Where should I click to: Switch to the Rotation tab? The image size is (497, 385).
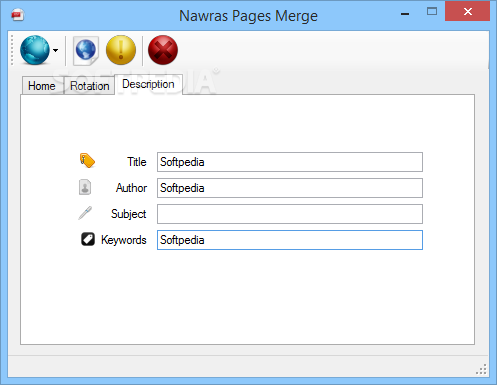coord(89,86)
